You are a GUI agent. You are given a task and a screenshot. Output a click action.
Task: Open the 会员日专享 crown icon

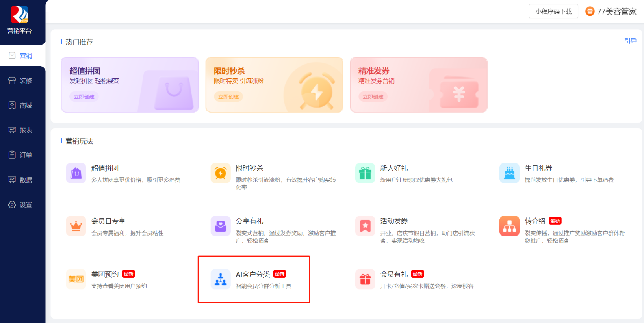[x=76, y=226]
